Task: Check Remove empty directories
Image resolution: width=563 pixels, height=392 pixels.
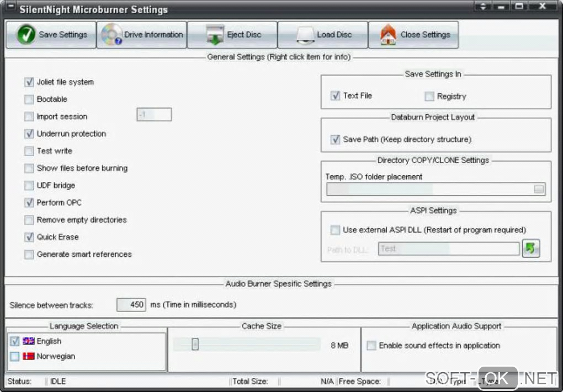Action: point(29,220)
